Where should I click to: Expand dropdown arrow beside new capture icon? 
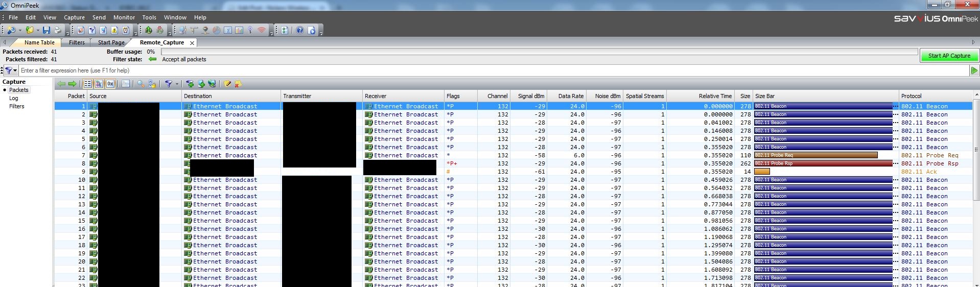coord(20,30)
